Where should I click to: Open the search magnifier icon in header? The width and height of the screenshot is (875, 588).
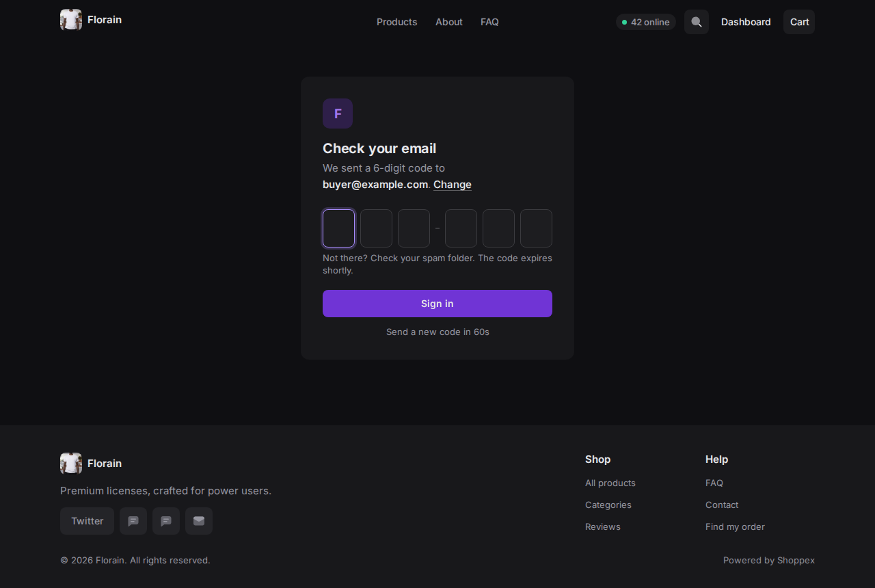click(697, 22)
